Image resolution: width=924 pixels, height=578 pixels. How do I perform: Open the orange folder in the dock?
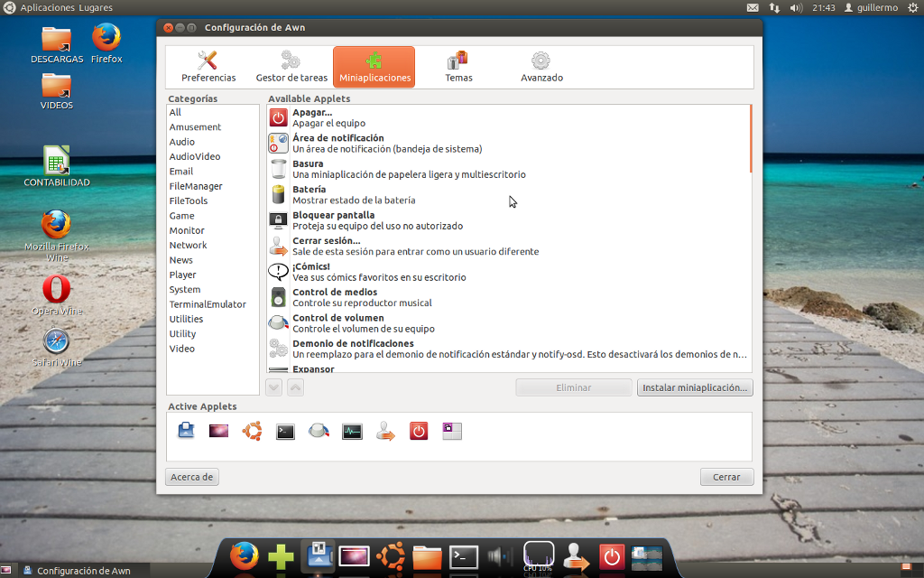(x=427, y=557)
